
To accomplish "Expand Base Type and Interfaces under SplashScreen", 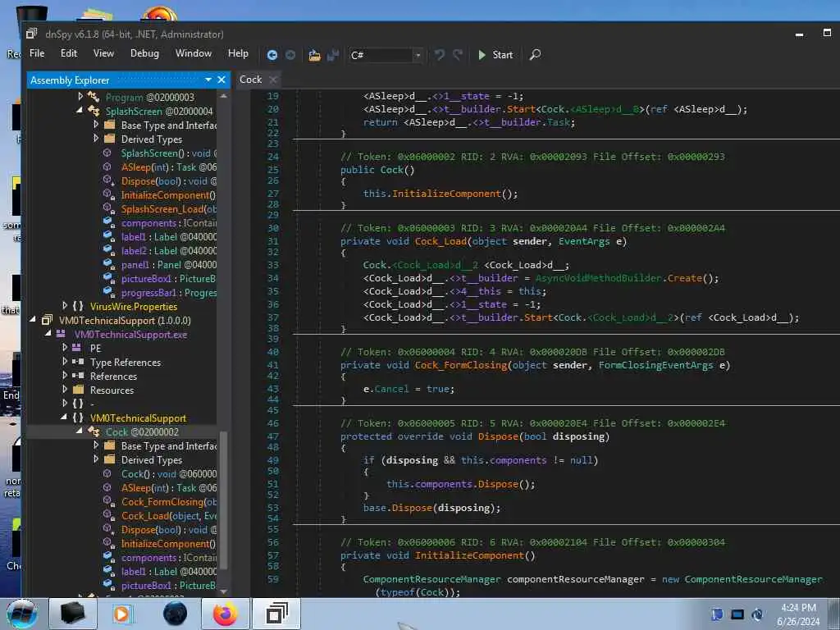I will 96,125.
